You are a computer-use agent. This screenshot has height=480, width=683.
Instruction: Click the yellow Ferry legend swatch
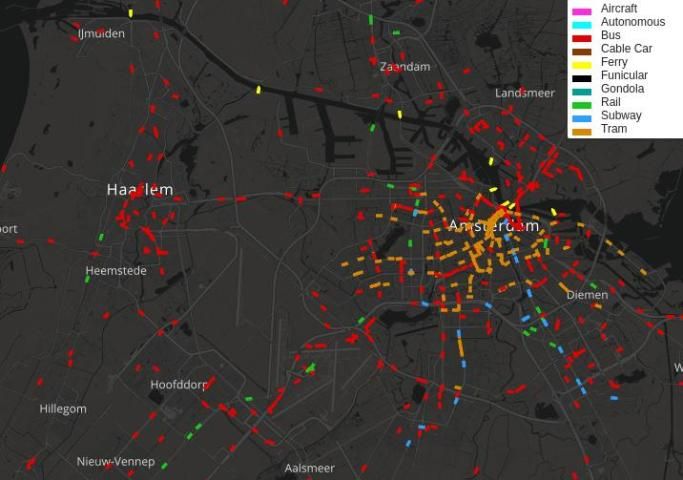click(582, 65)
